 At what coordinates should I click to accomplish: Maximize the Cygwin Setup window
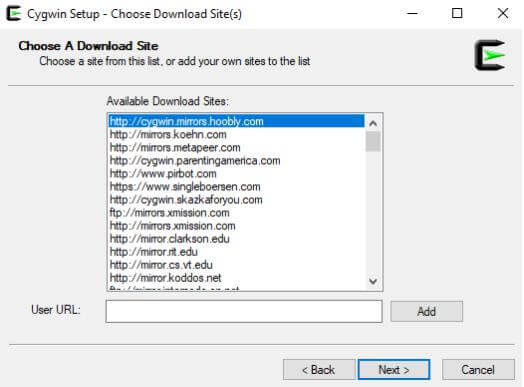pyautogui.click(x=457, y=14)
